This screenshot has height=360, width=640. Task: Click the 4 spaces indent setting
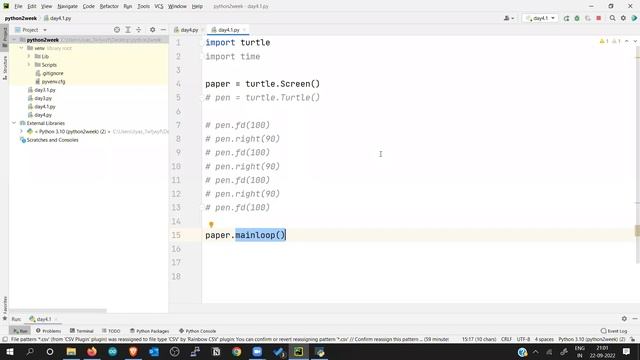tap(544, 339)
